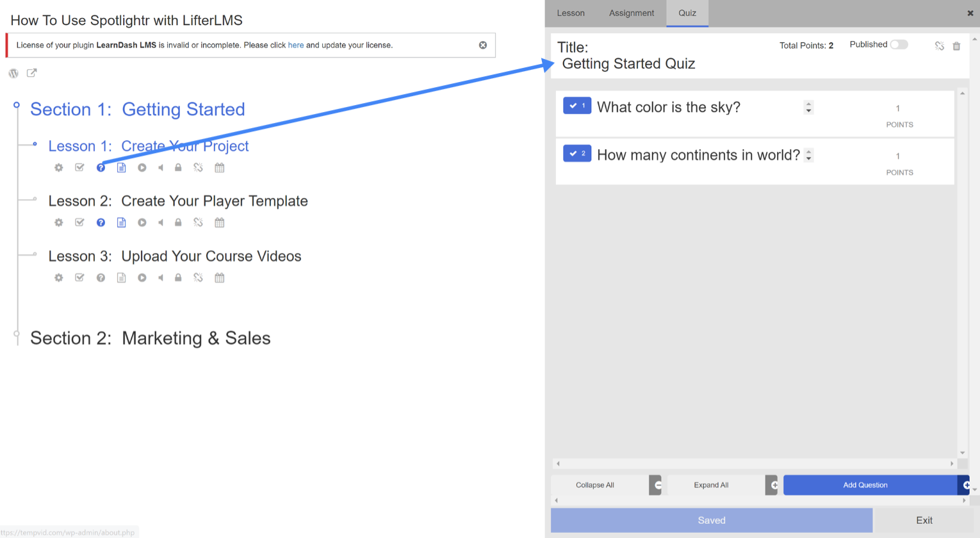The height and width of the screenshot is (538, 980).
Task: Click Collapse All button
Action: click(x=600, y=485)
